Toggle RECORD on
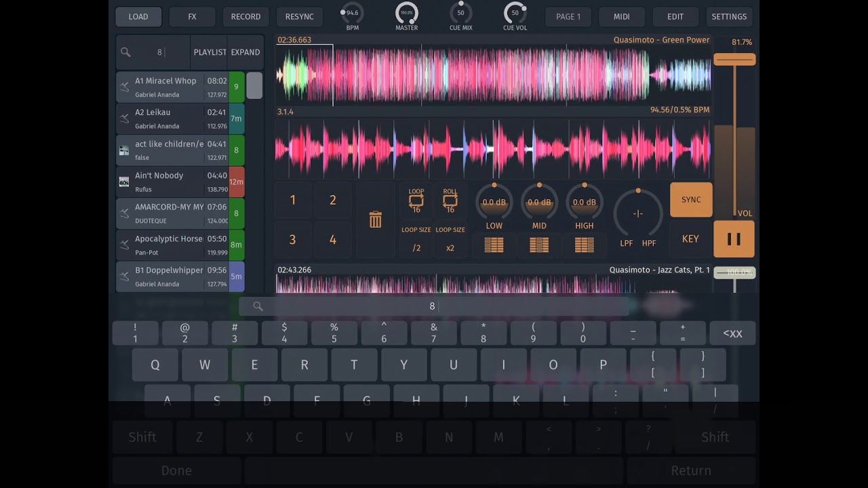The image size is (868, 488). 245,17
